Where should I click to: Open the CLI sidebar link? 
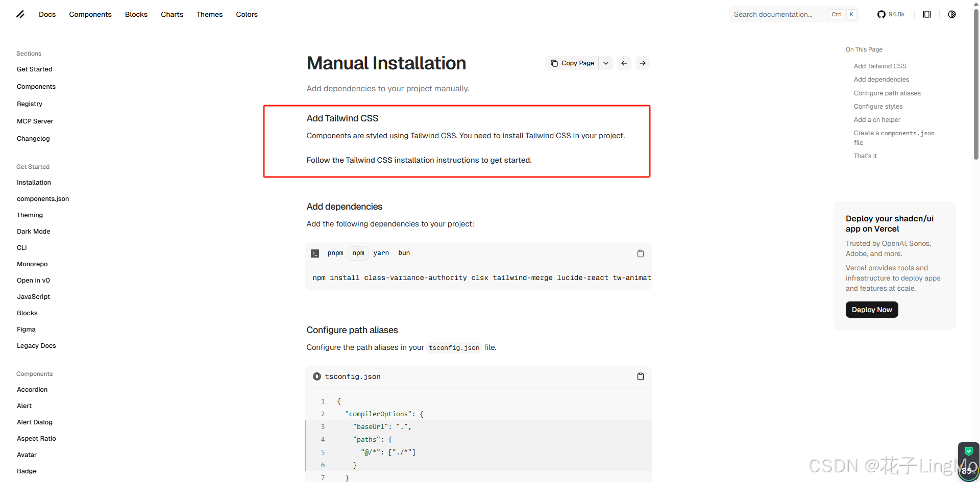pyautogui.click(x=21, y=248)
